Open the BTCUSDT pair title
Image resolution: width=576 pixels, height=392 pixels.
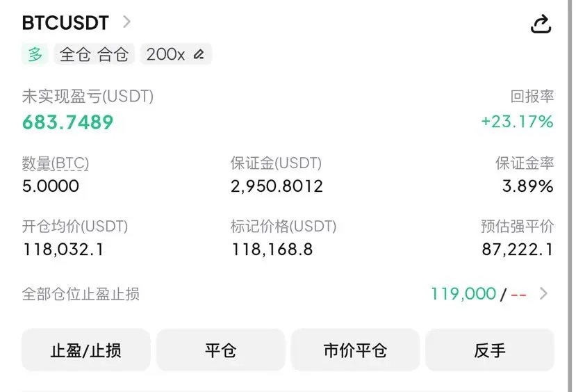(x=65, y=23)
